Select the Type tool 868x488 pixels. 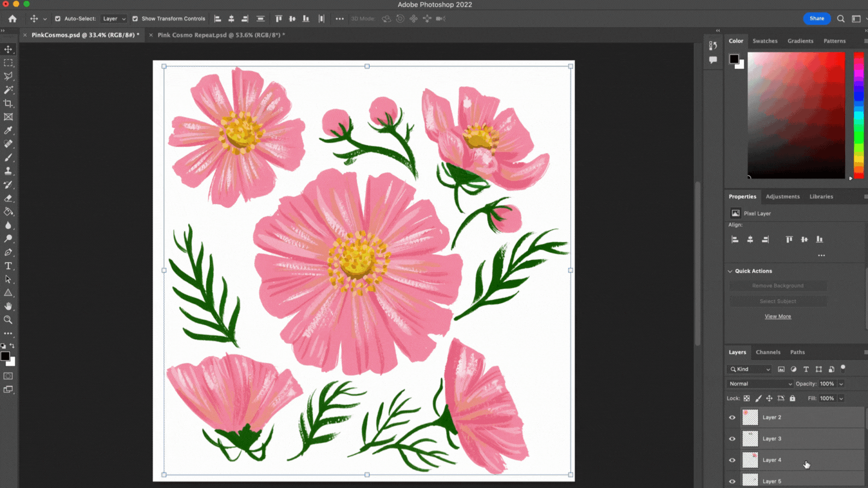(x=8, y=266)
